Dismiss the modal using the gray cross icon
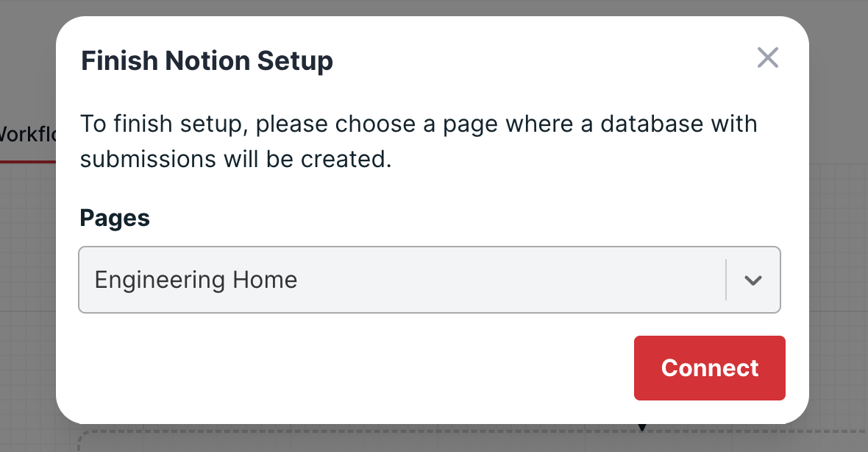 (768, 57)
